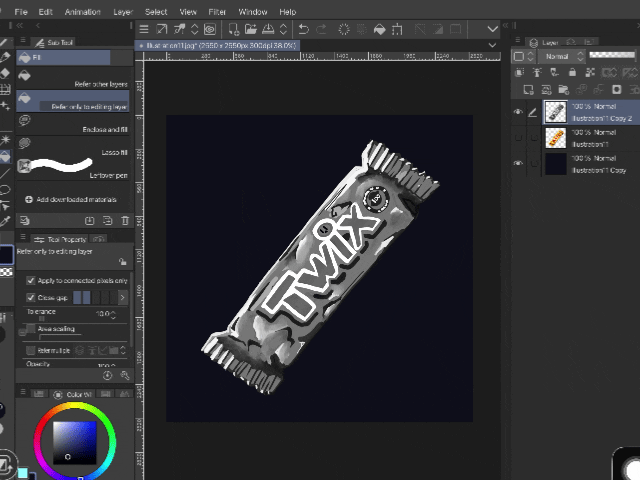Click the import sub tool icon
Image resolution: width=640 pixels, height=480 pixels.
[89, 221]
